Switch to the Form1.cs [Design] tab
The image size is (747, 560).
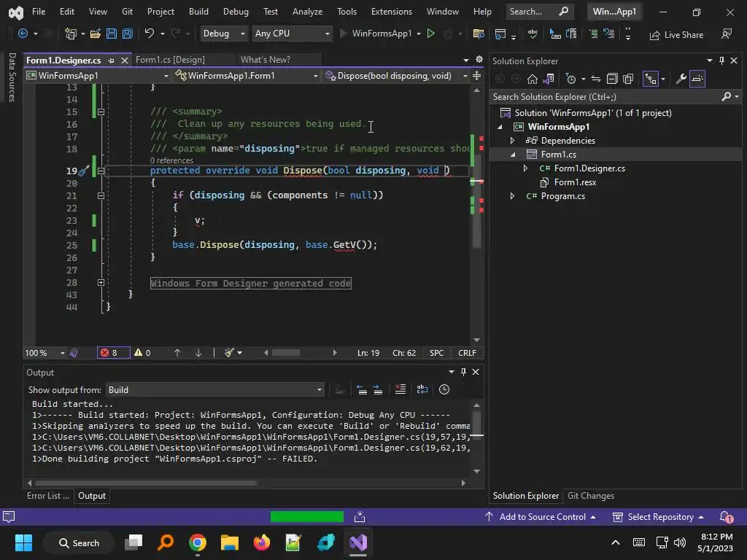pyautogui.click(x=170, y=60)
